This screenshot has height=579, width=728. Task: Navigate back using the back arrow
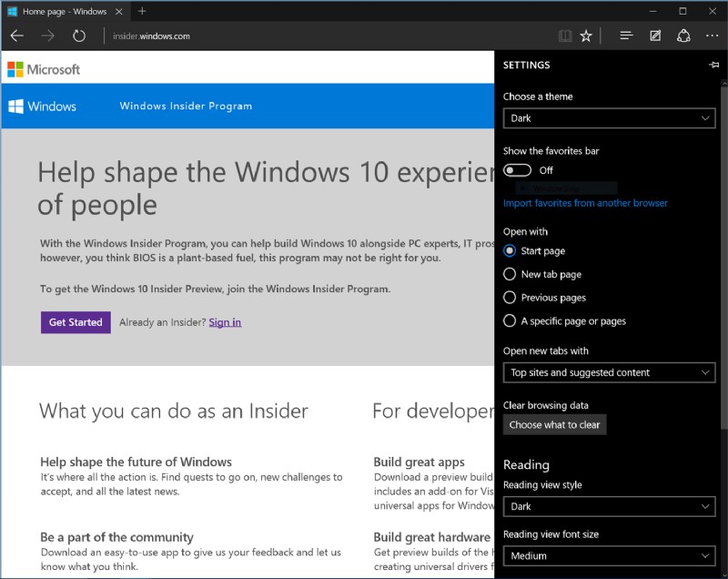pos(17,36)
